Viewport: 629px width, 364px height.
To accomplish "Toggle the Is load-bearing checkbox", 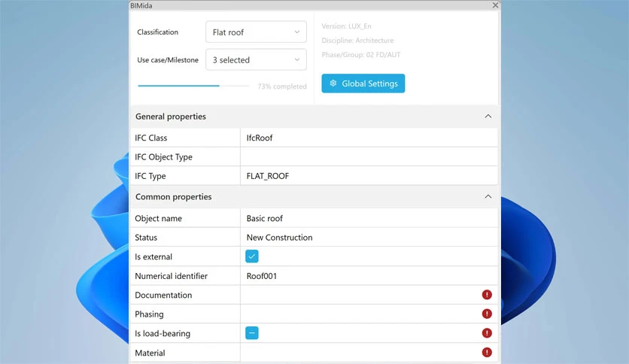I will click(252, 332).
